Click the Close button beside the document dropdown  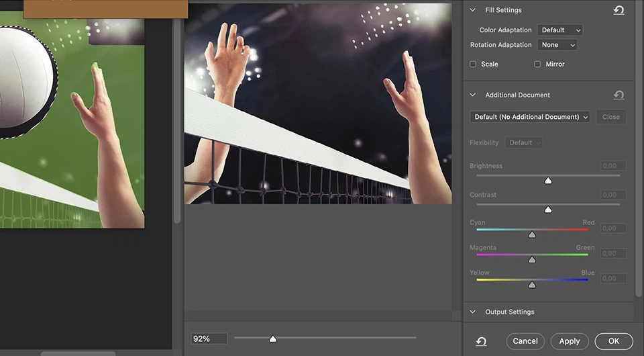coord(611,117)
